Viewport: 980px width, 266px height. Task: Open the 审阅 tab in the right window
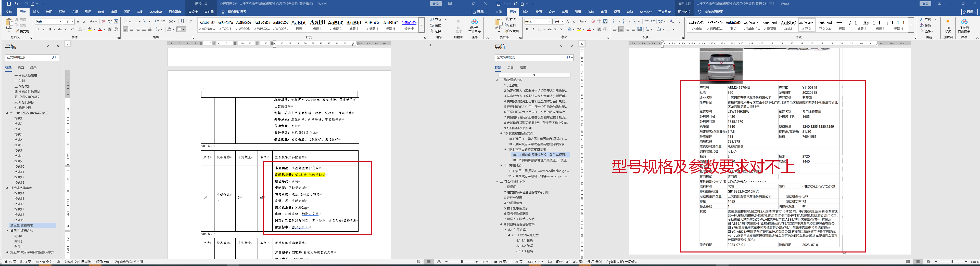[x=604, y=12]
